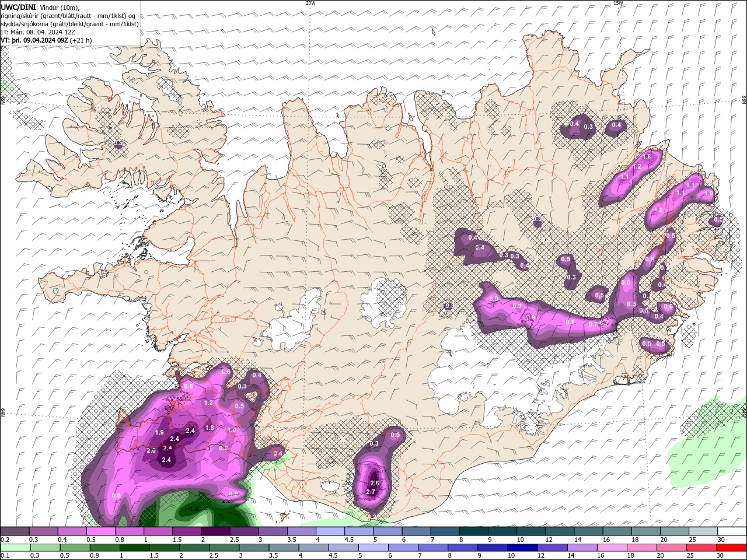
Task: Click the white final swatch of the snow legend
Action: (x=732, y=531)
